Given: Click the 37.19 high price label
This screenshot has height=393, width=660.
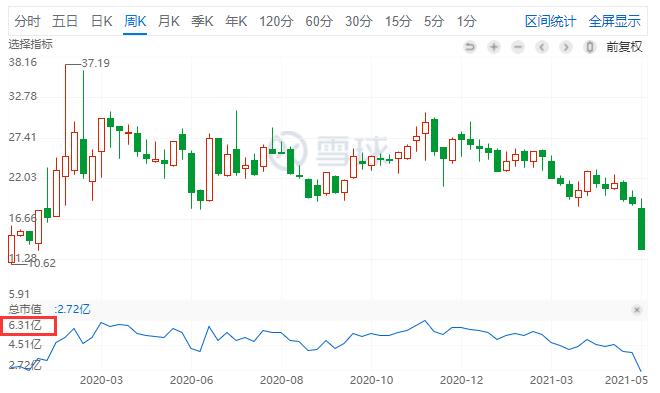Looking at the screenshot, I should pyautogui.click(x=96, y=64).
